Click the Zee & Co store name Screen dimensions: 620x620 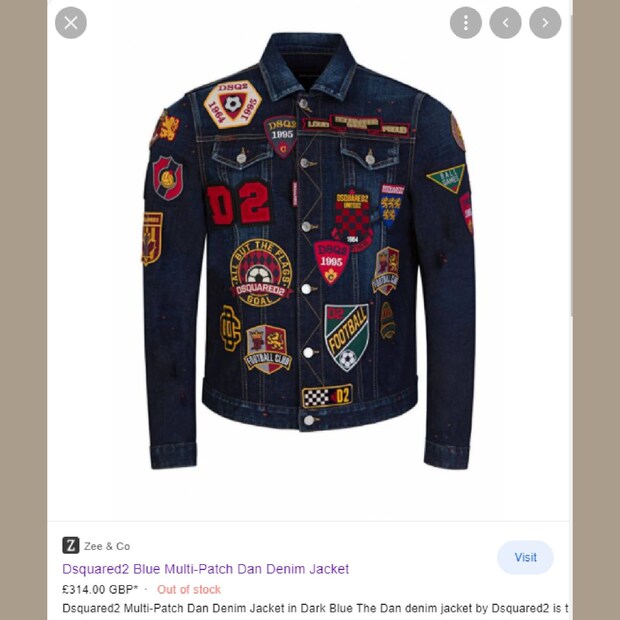(107, 546)
